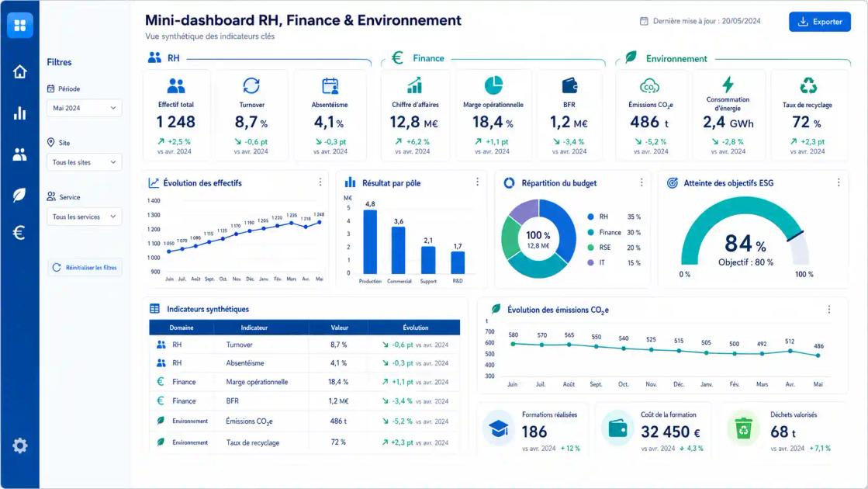Click the IT purple legend swatch
The height and width of the screenshot is (489, 868).
590,262
